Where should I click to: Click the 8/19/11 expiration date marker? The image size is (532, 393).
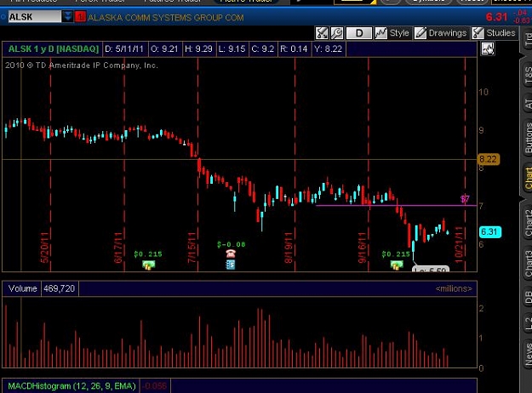289,247
